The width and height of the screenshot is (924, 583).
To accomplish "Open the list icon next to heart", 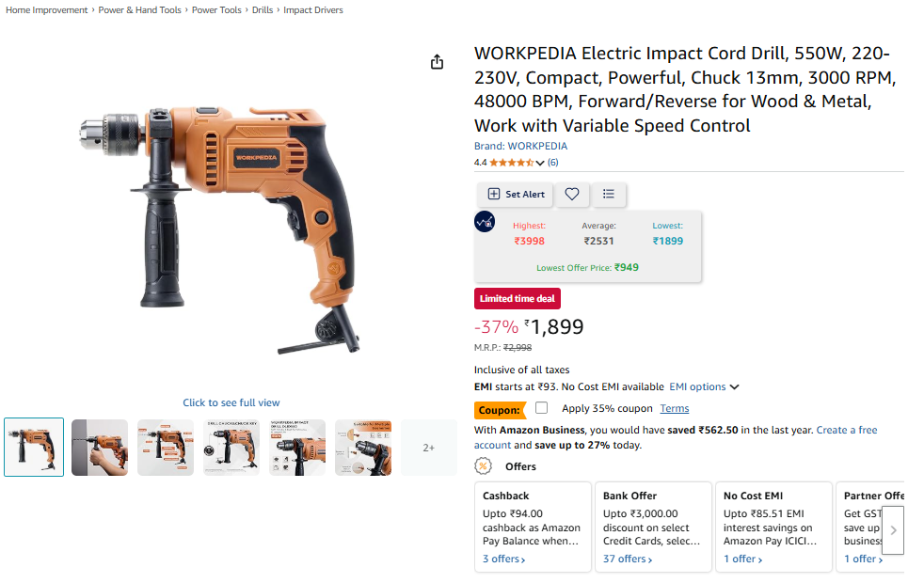I will tap(609, 194).
